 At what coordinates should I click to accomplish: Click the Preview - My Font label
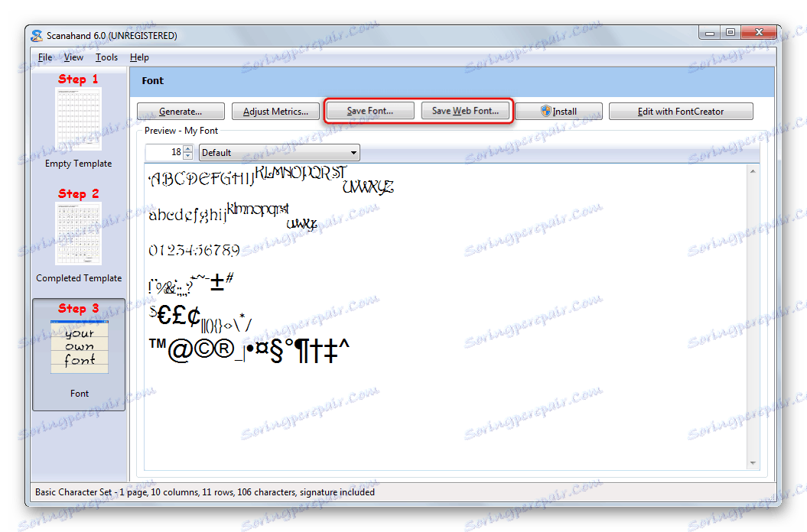(x=181, y=131)
